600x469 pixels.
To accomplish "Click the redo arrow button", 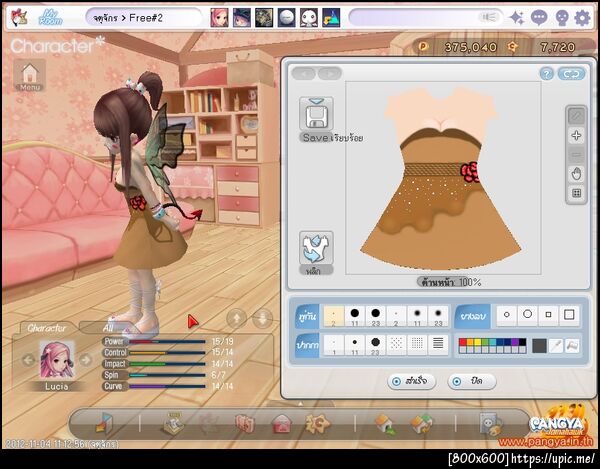I will coord(329,73).
